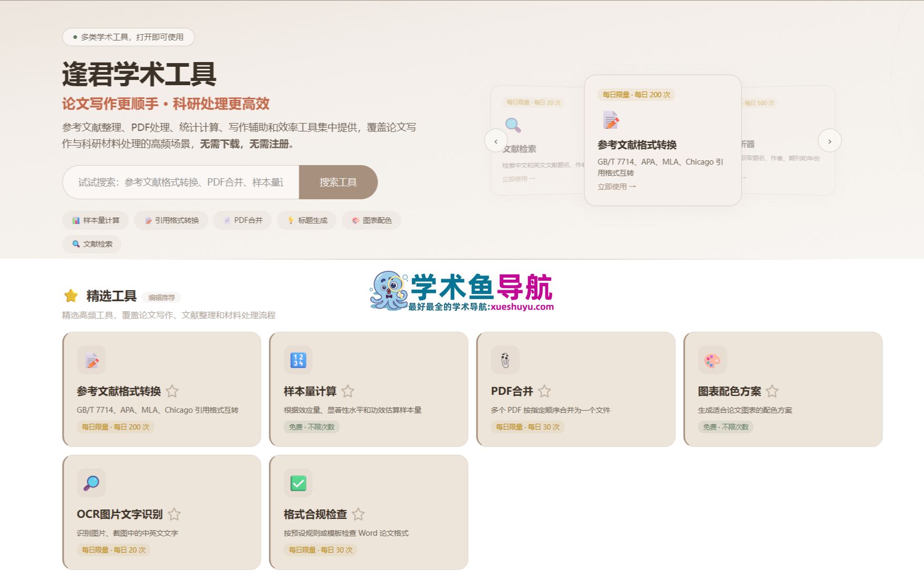Image resolution: width=924 pixels, height=582 pixels.
Task: Click description 生成适合论文图表的配色方案
Action: (x=745, y=410)
